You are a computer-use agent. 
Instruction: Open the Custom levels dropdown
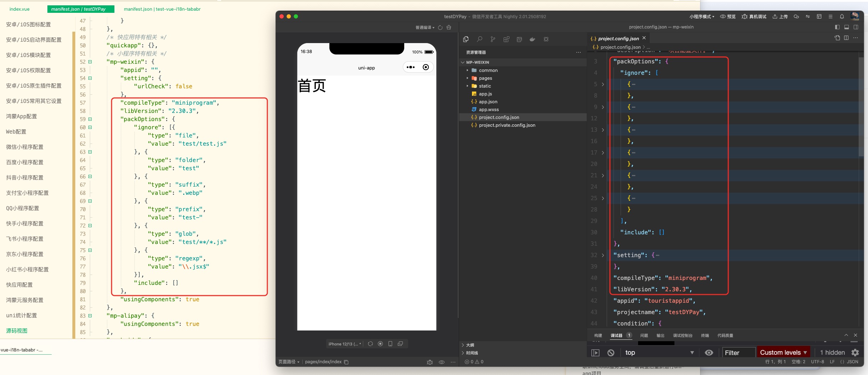point(783,353)
